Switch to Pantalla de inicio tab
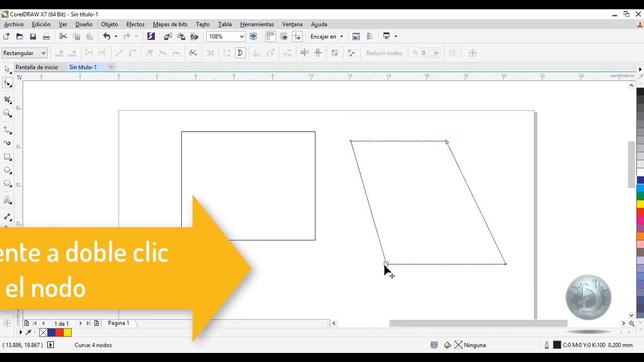Screen dimensions: 644x362 37,67
